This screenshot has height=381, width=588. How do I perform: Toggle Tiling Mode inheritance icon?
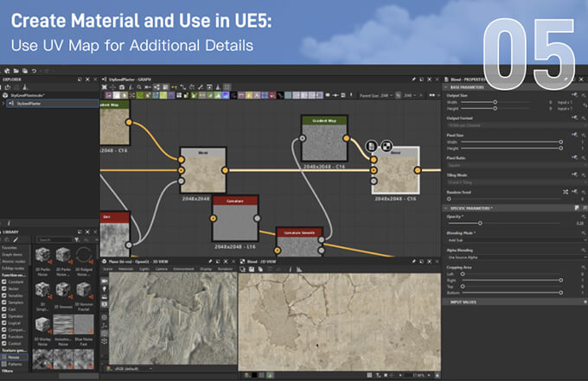tap(574, 175)
